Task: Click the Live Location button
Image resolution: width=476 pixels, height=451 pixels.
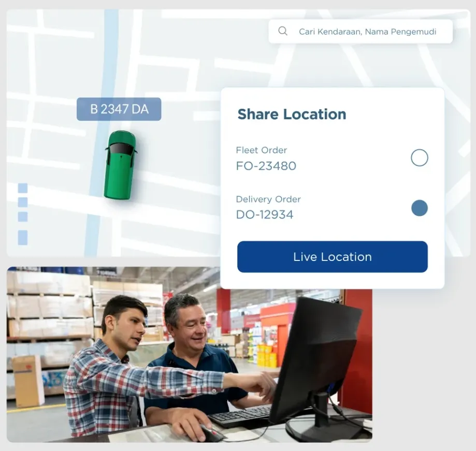Action: coord(333,257)
